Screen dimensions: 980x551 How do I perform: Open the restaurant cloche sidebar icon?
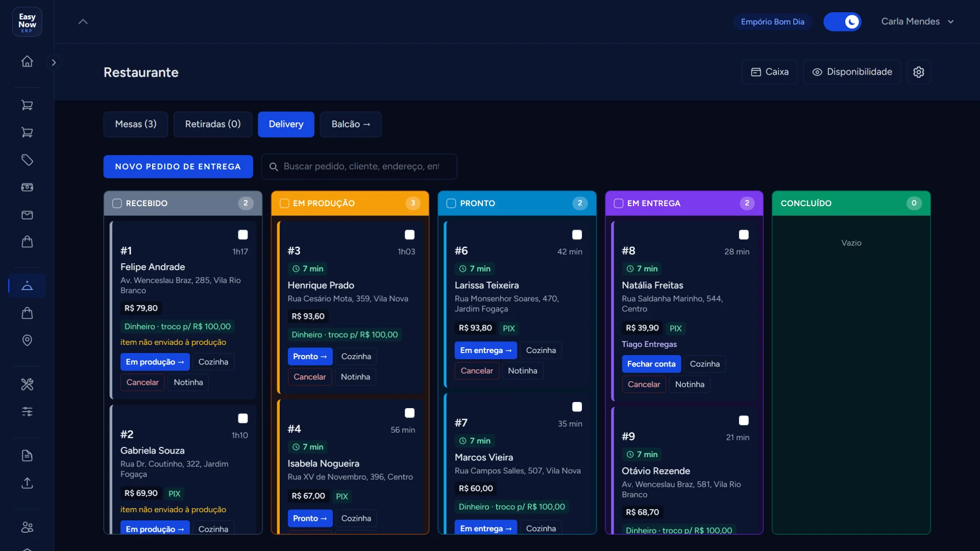[x=27, y=286]
